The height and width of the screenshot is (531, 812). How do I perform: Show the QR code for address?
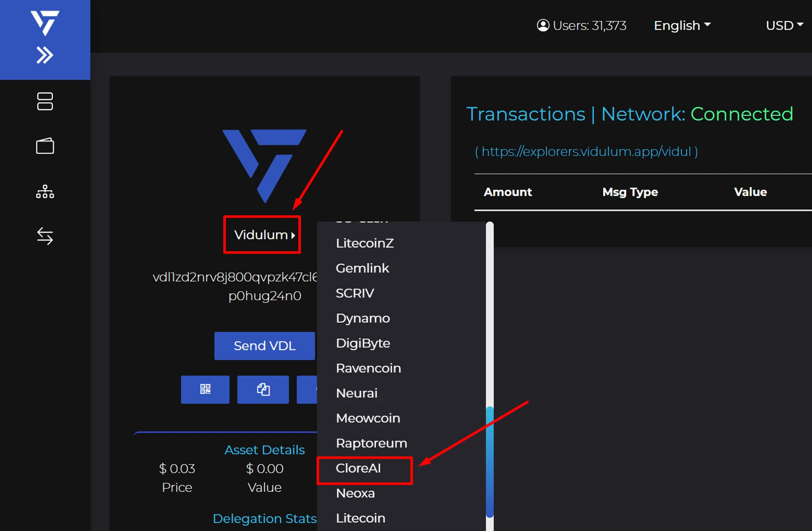(x=205, y=389)
